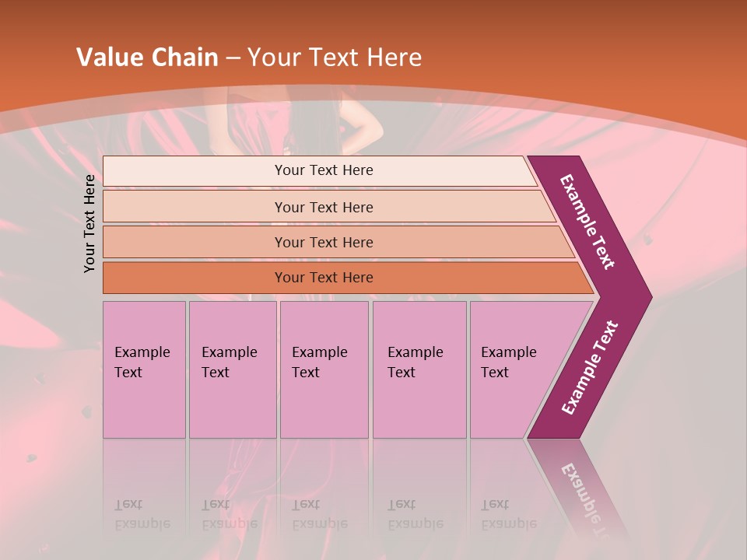Click the vertical "Your Text Here" label
Viewport: 747px width, 560px height.
pyautogui.click(x=89, y=223)
